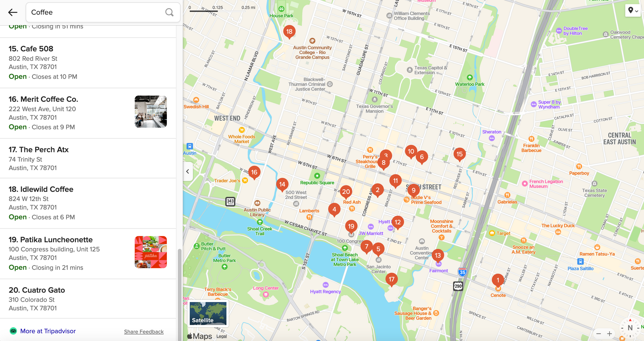Go back using the left arrow
644x341 pixels.
[x=13, y=12]
